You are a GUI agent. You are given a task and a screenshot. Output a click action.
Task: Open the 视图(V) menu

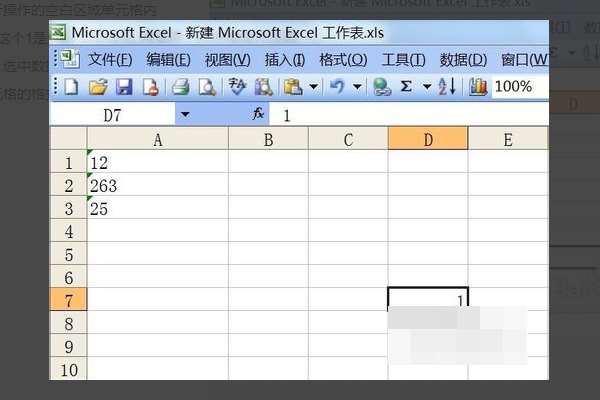[x=228, y=60]
